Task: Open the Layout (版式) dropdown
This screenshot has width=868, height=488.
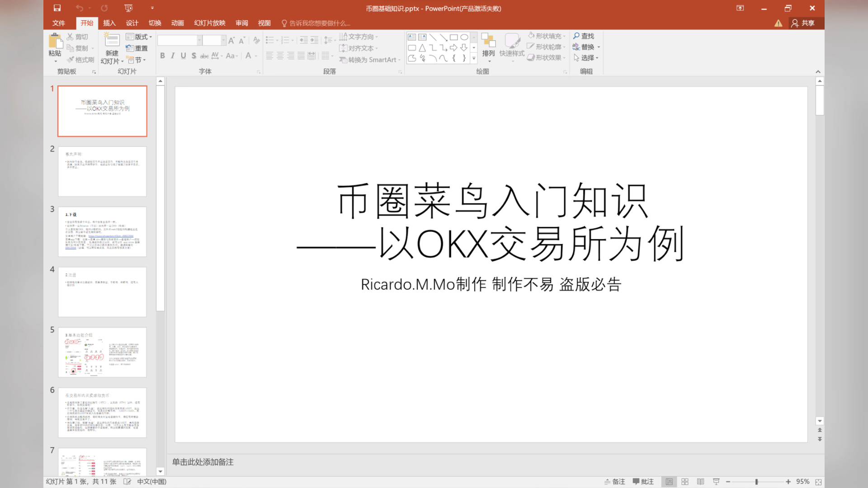Action: [x=139, y=37]
